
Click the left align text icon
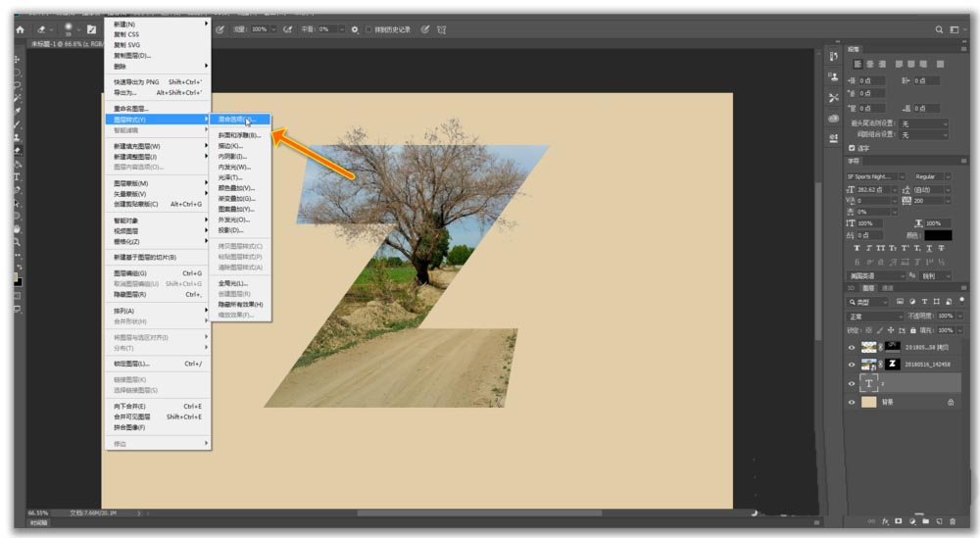857,64
